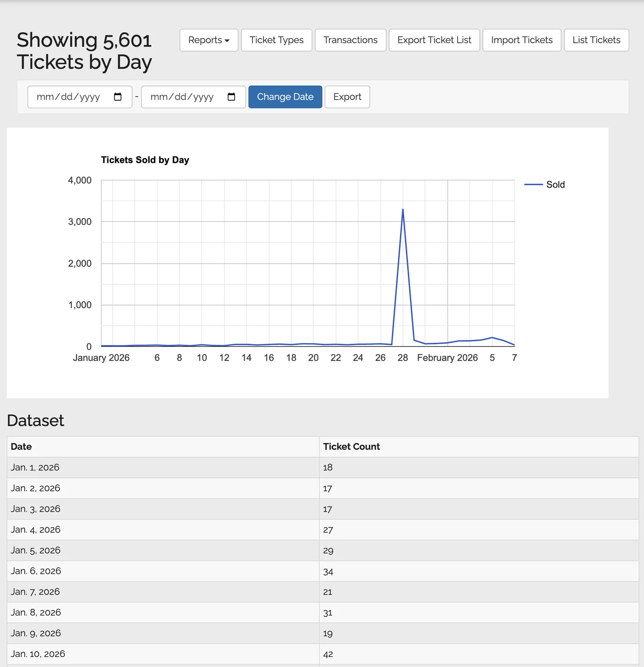Select the Jan. 1, 2026 date cell
This screenshot has height=667, width=644.
[x=163, y=467]
